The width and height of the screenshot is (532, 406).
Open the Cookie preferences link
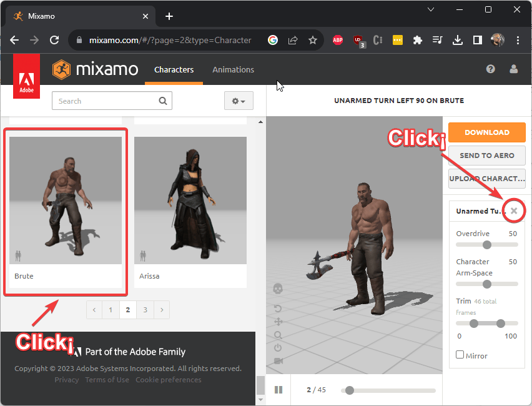(x=169, y=380)
